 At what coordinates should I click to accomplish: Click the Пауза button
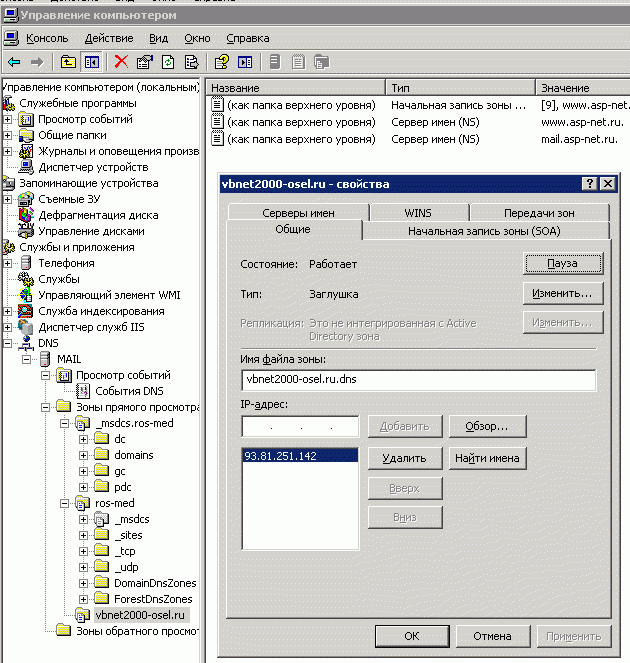[x=563, y=263]
